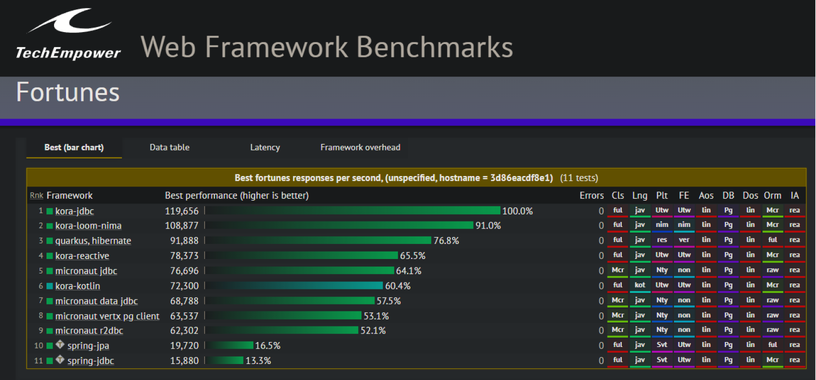Click the question-mark glyph next to spring-jdbc
The image size is (816, 380).
(59, 361)
